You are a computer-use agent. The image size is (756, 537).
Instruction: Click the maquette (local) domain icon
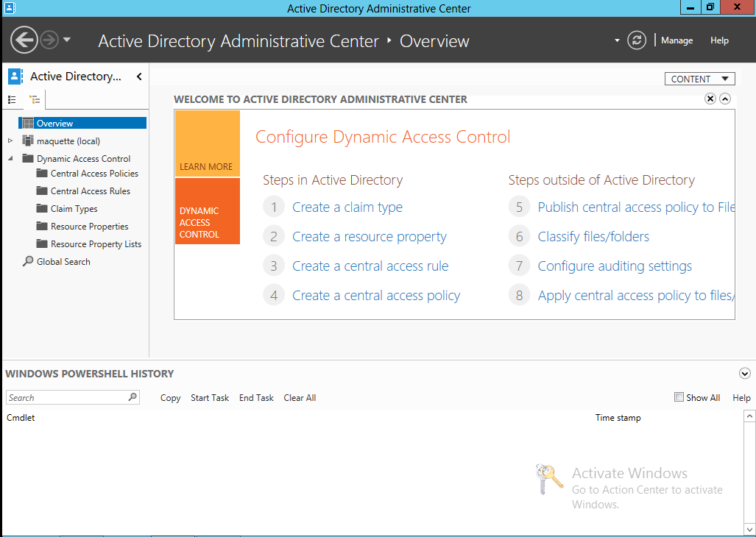(x=28, y=141)
